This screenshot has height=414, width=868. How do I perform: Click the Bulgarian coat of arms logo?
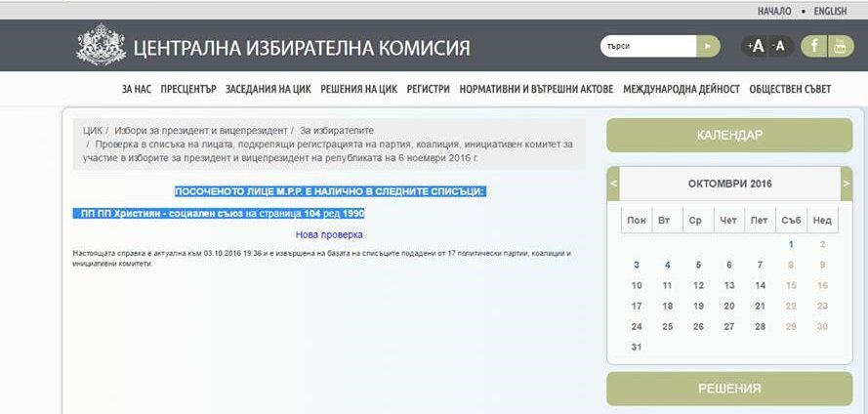tap(102, 45)
